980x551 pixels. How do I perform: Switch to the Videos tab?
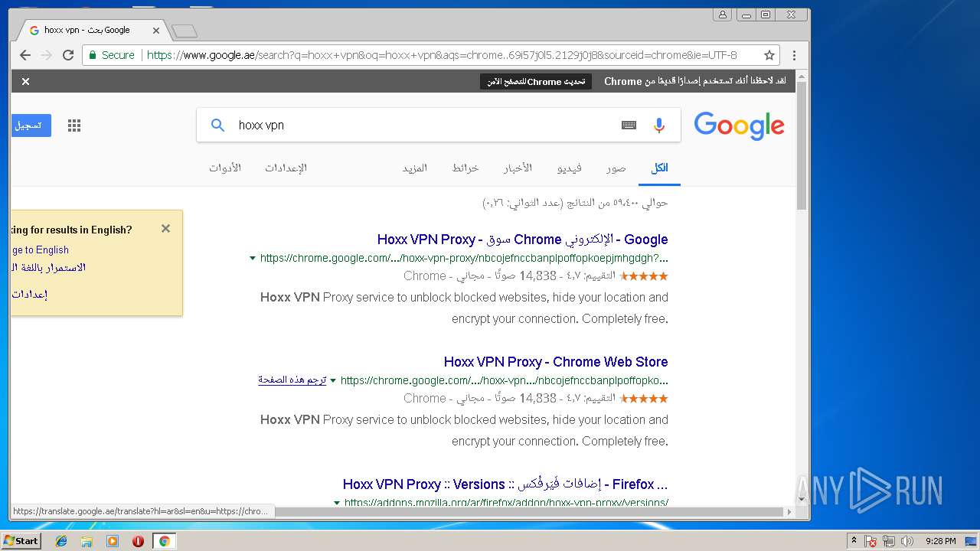click(569, 168)
